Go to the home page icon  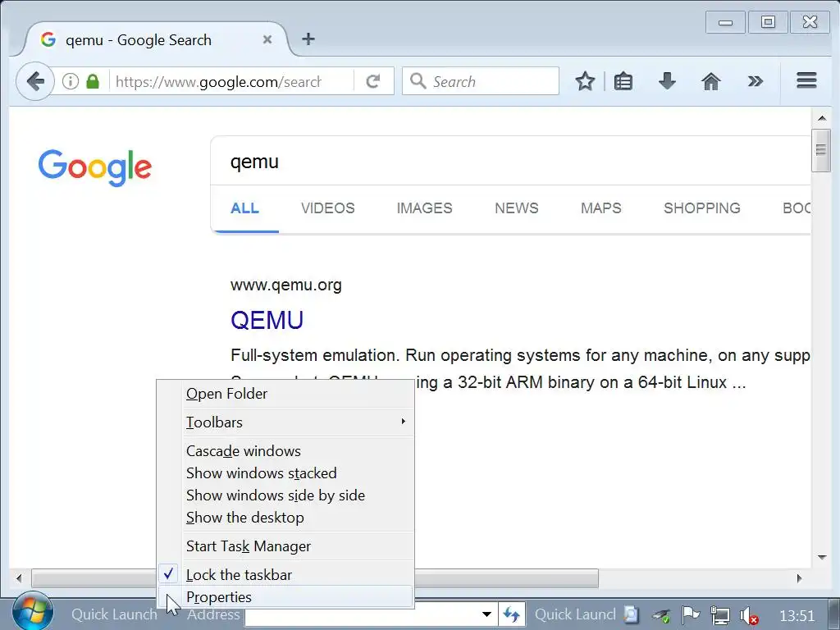[711, 81]
